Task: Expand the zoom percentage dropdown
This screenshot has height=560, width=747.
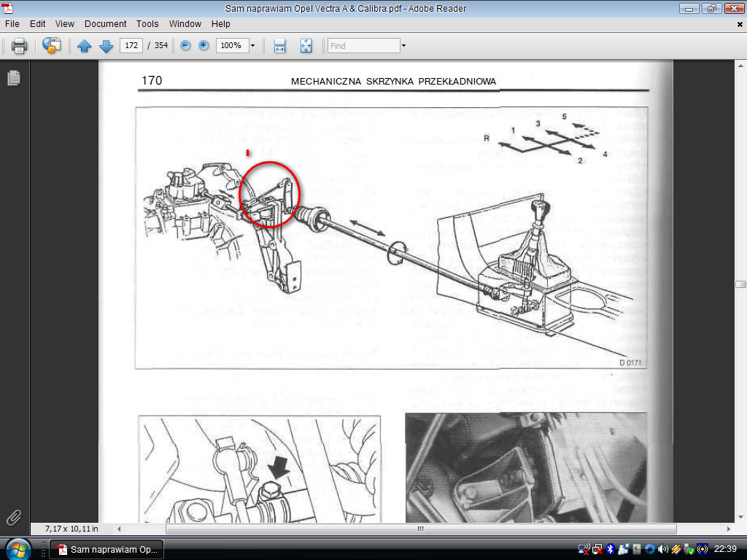Action: [253, 45]
